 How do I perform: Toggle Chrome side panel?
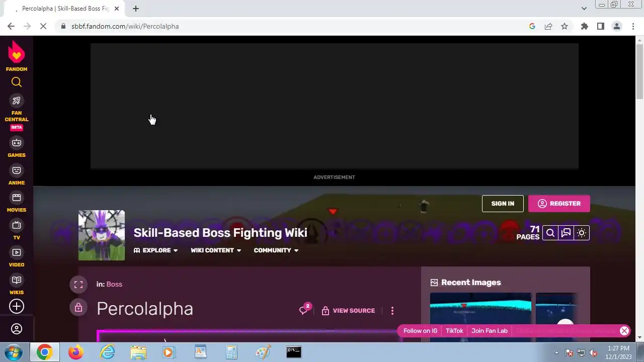point(601,26)
